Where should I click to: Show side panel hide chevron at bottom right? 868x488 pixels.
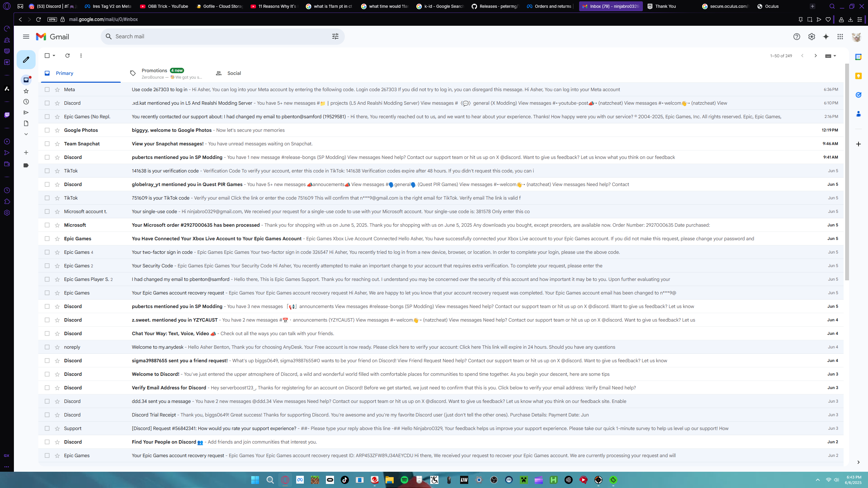(x=859, y=462)
